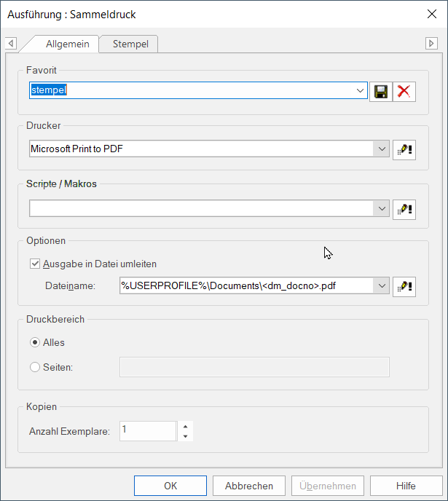Toggle Ausgabe in Datei umleiten checkbox

(x=35, y=264)
